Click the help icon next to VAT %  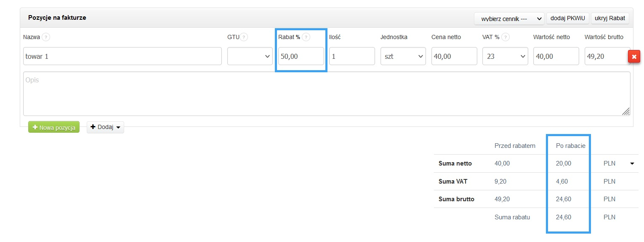[506, 37]
